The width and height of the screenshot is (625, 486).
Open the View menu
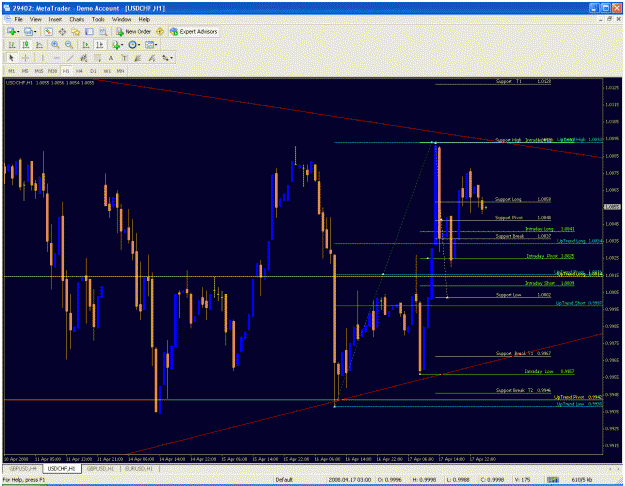point(35,19)
